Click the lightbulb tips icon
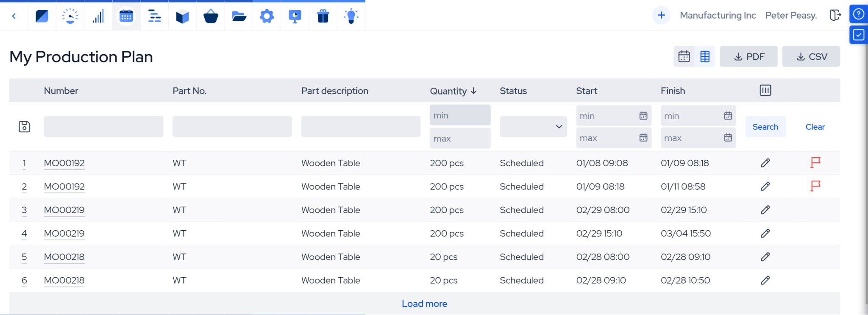The height and width of the screenshot is (315, 868). pos(351,16)
